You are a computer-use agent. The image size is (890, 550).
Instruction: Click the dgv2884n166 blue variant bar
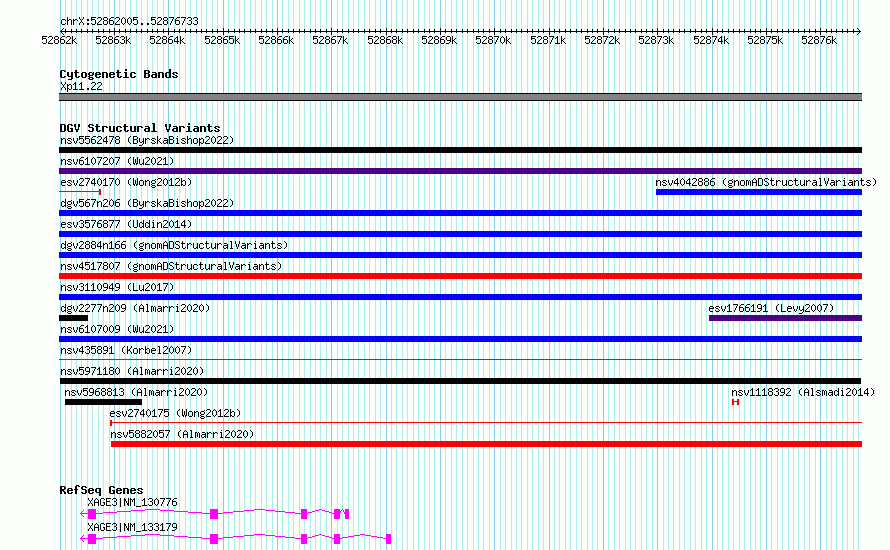pos(460,255)
